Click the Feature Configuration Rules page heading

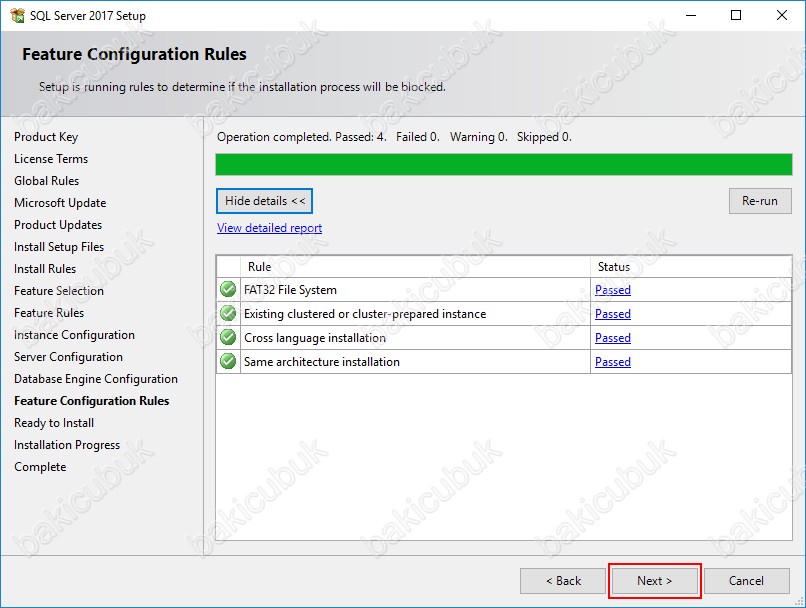coord(135,54)
